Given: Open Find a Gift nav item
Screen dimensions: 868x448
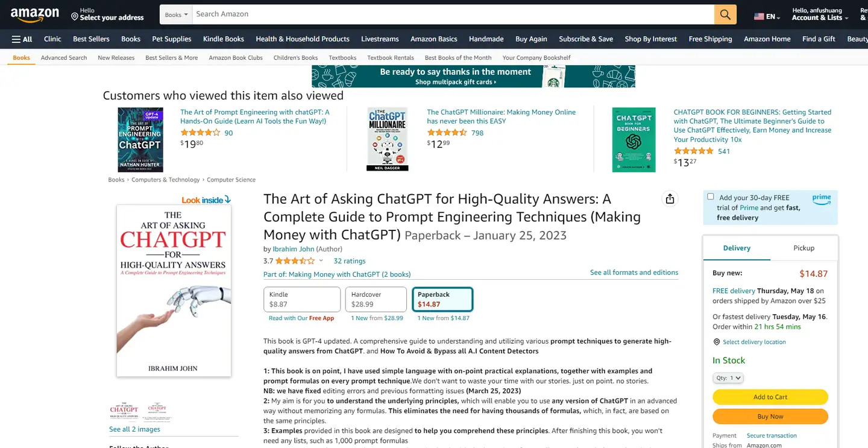Looking at the screenshot, I should click(819, 39).
